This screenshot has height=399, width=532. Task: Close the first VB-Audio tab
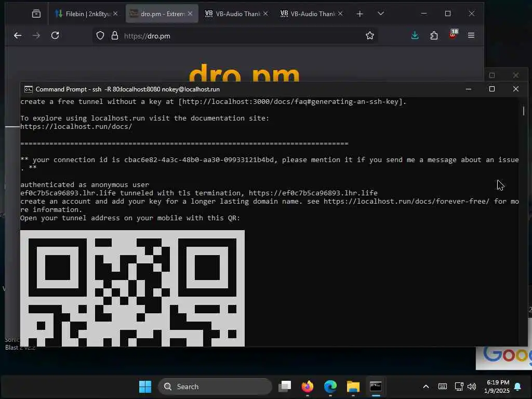pyautogui.click(x=265, y=14)
